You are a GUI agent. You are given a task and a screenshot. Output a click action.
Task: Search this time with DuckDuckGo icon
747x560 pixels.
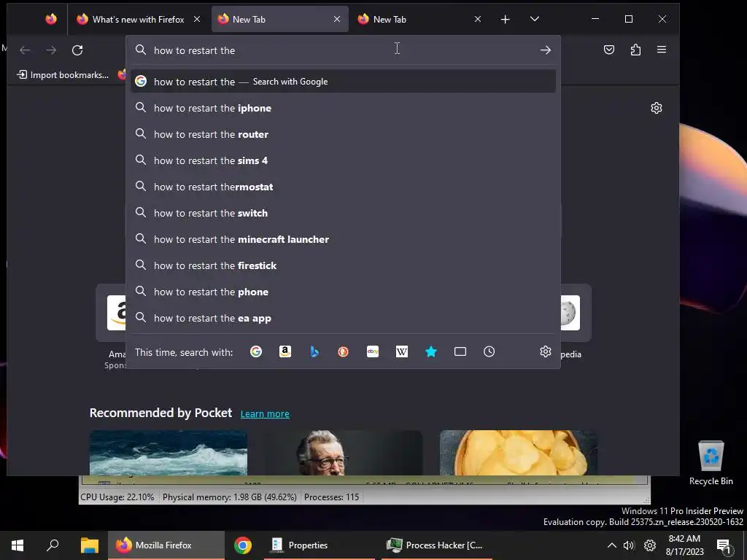343,351
